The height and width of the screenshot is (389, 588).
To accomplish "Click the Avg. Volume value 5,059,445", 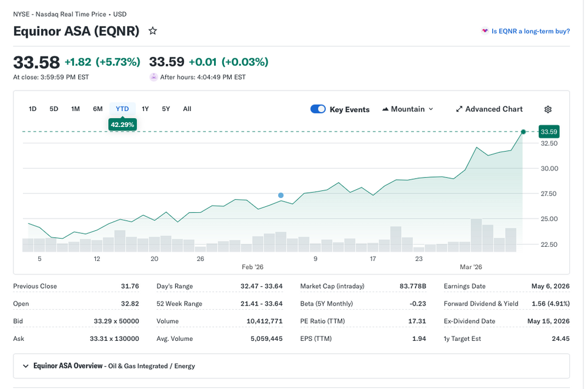I will pyautogui.click(x=266, y=339).
